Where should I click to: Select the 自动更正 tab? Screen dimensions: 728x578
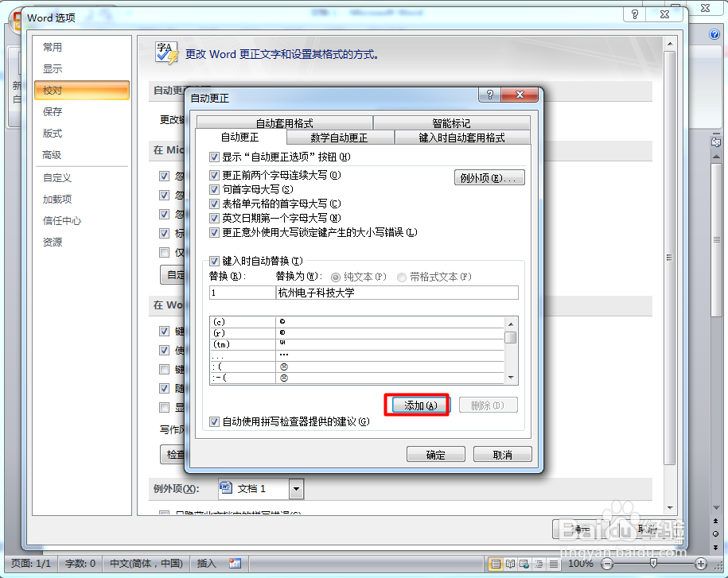240,138
